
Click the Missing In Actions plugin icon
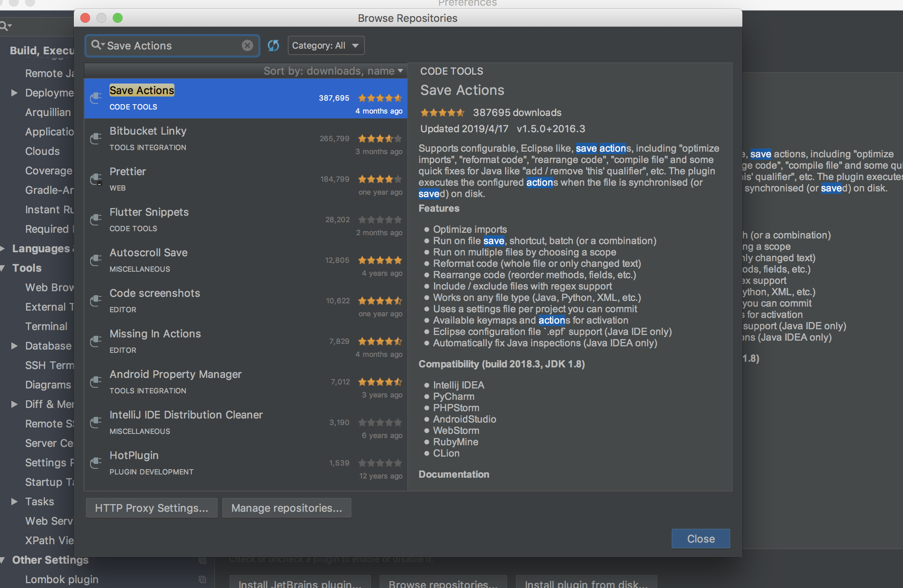[96, 341]
